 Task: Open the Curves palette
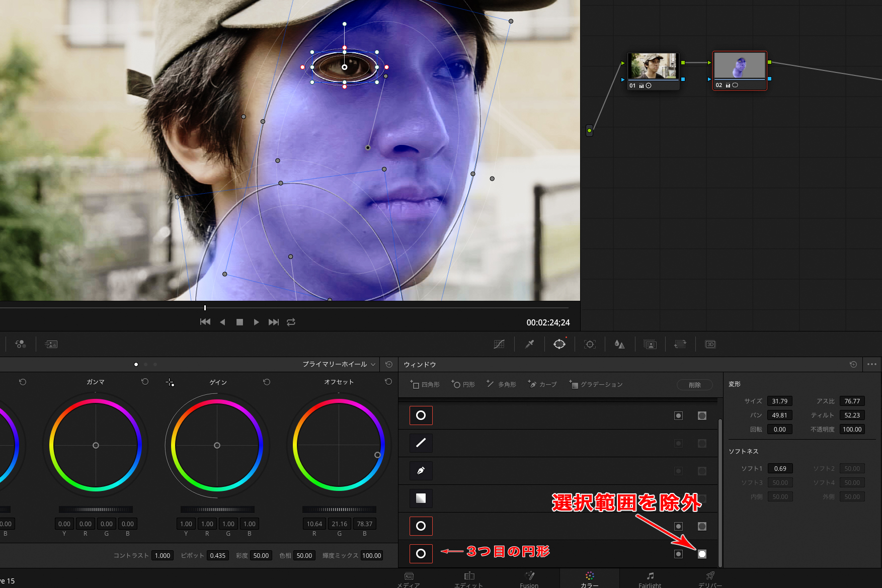tap(499, 345)
